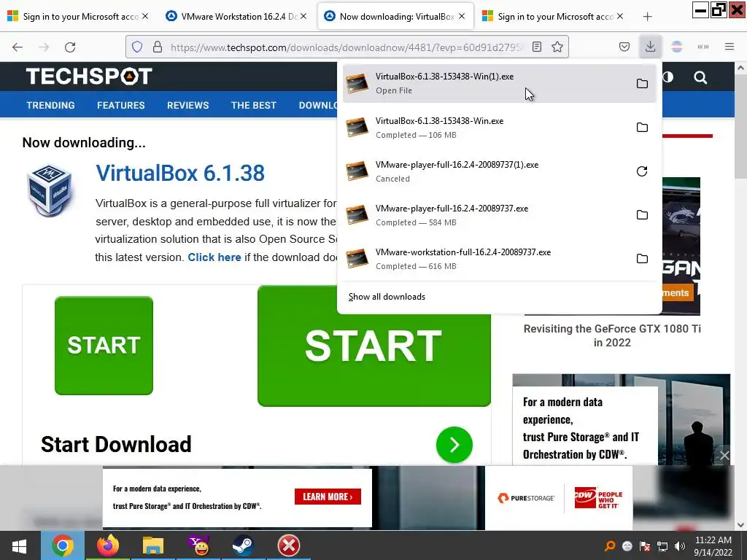
Task: Click the Pure Storage CDW sidebar ad
Action: click(622, 420)
